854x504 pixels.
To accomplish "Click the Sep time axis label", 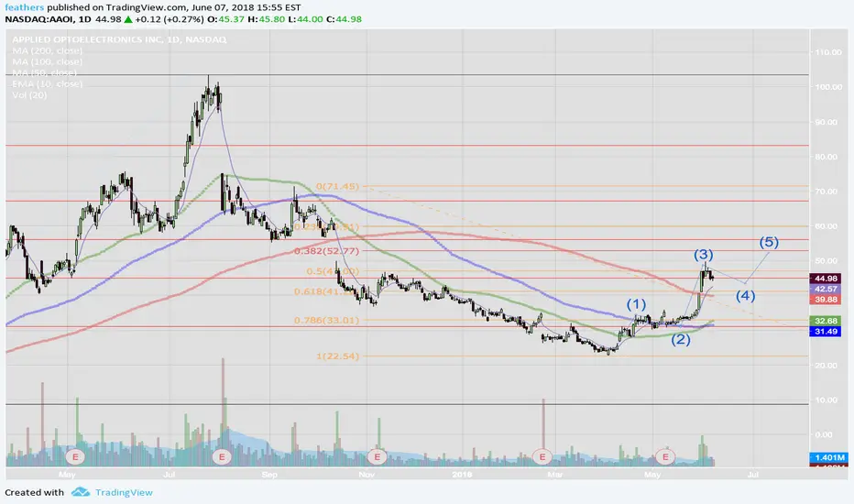I will pos(269,475).
